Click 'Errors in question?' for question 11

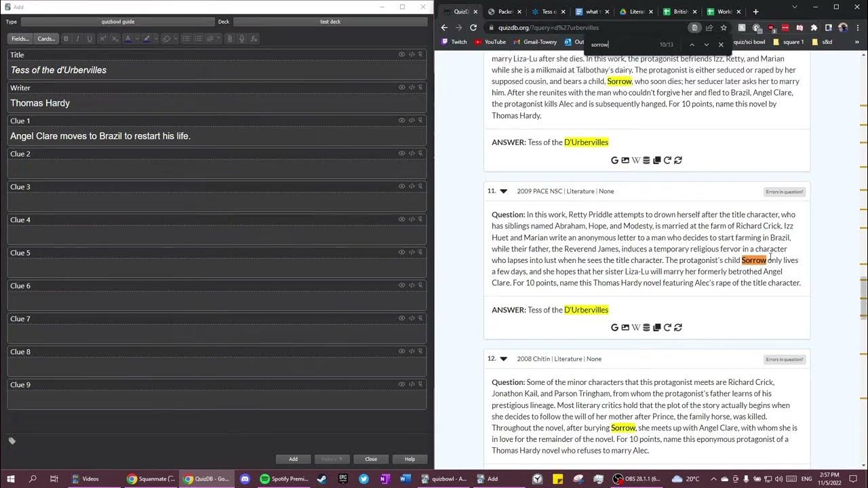pos(785,192)
